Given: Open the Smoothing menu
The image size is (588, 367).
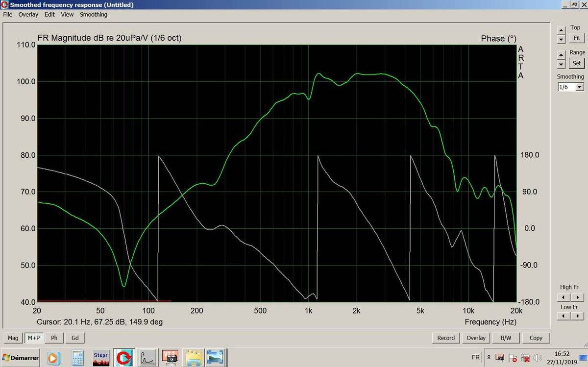Looking at the screenshot, I should pos(94,15).
